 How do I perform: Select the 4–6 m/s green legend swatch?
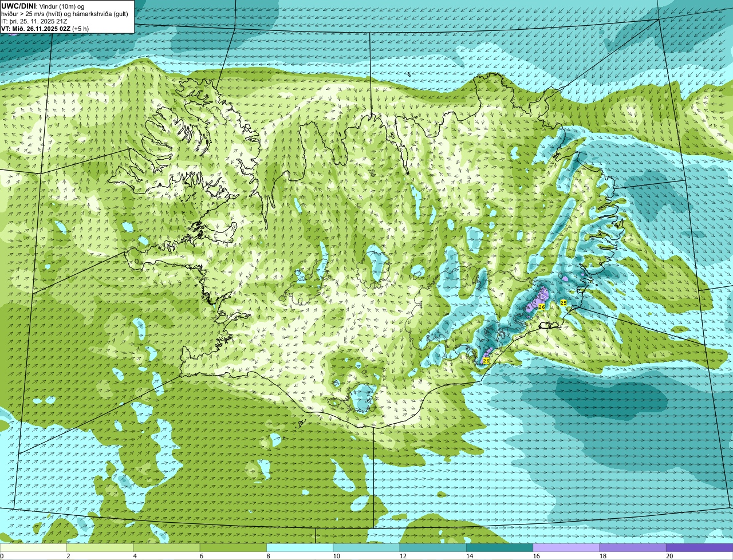167,548
